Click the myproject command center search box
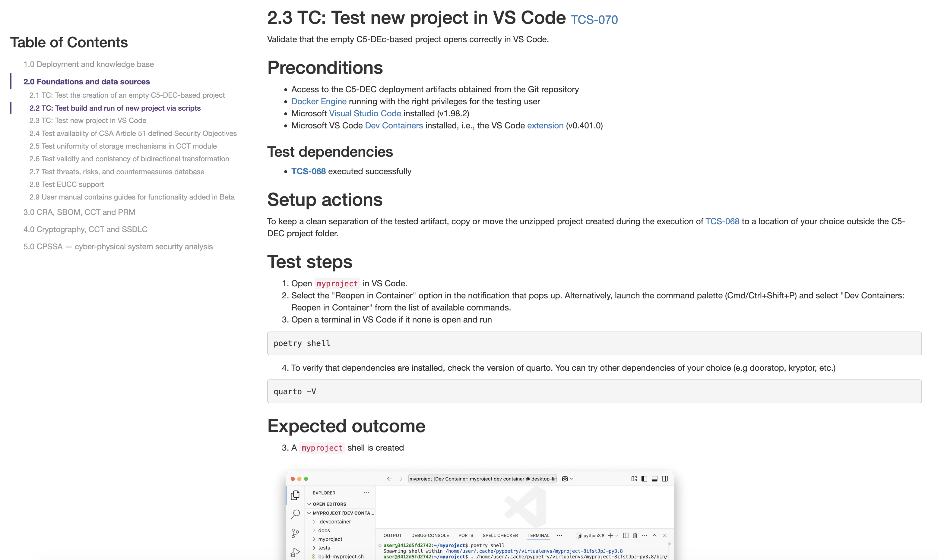This screenshot has width=938, height=560. pyautogui.click(x=482, y=479)
